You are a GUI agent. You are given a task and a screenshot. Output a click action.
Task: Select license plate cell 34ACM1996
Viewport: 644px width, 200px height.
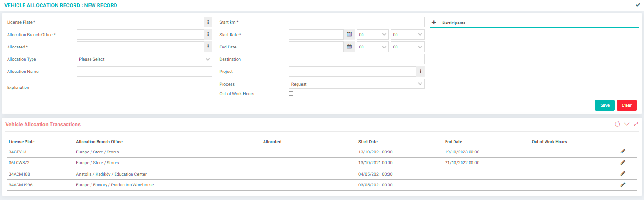click(x=21, y=185)
